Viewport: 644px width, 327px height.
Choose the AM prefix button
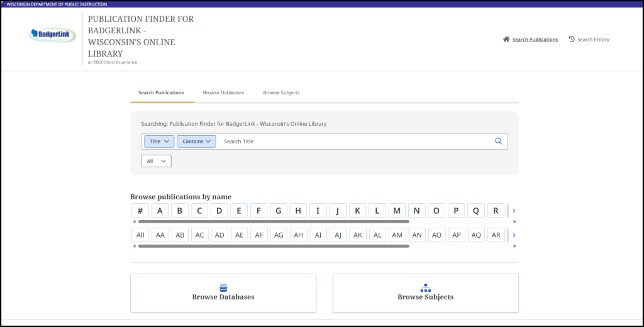coord(397,235)
